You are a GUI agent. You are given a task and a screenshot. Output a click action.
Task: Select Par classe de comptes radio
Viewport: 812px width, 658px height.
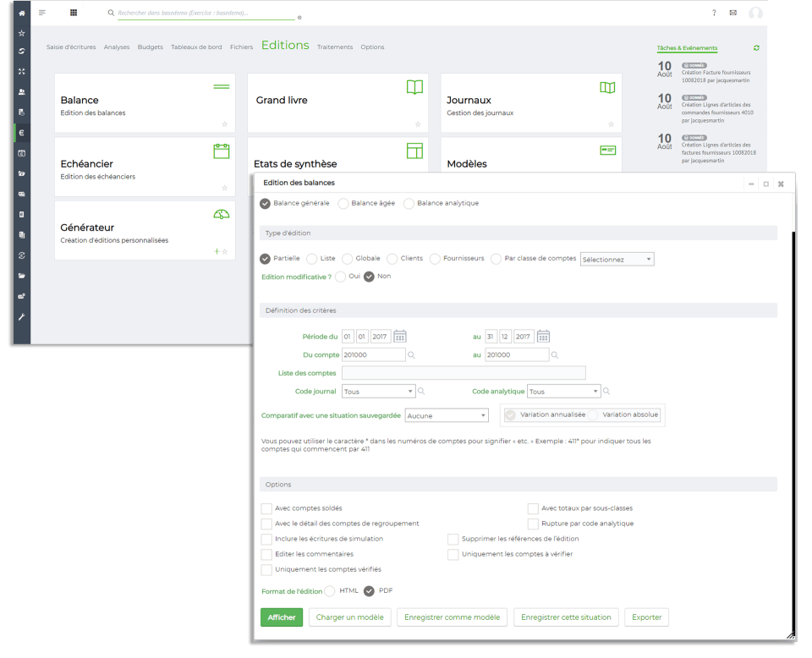click(497, 258)
